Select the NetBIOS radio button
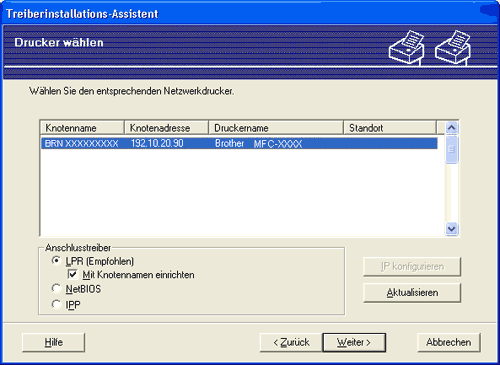The image size is (500, 365). pos(57,289)
